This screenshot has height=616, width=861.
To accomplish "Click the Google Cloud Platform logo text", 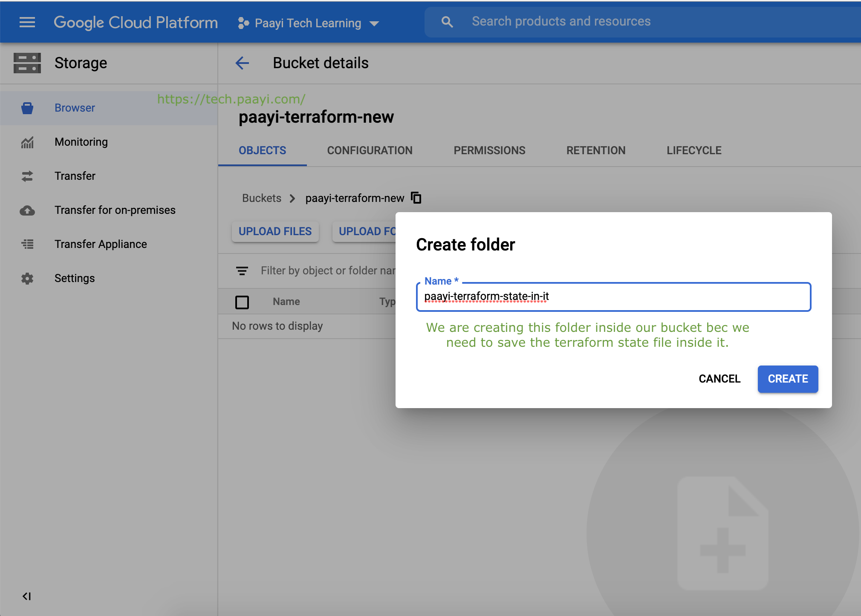I will click(x=136, y=23).
